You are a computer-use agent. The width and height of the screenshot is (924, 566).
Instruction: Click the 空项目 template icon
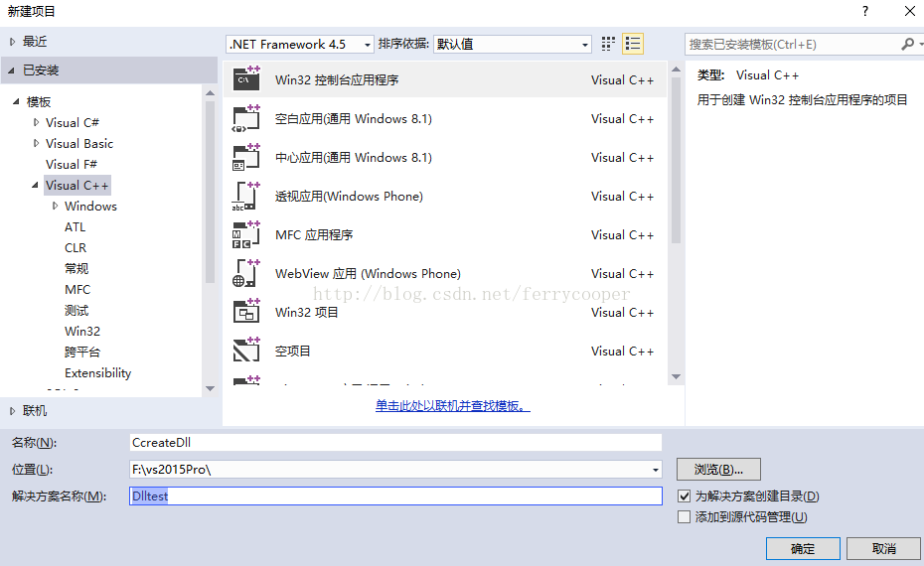[x=246, y=352]
